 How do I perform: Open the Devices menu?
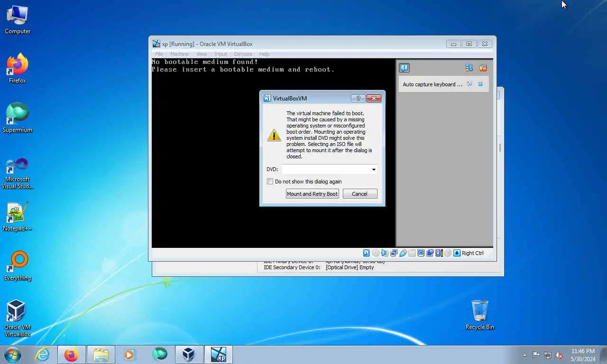(x=243, y=54)
